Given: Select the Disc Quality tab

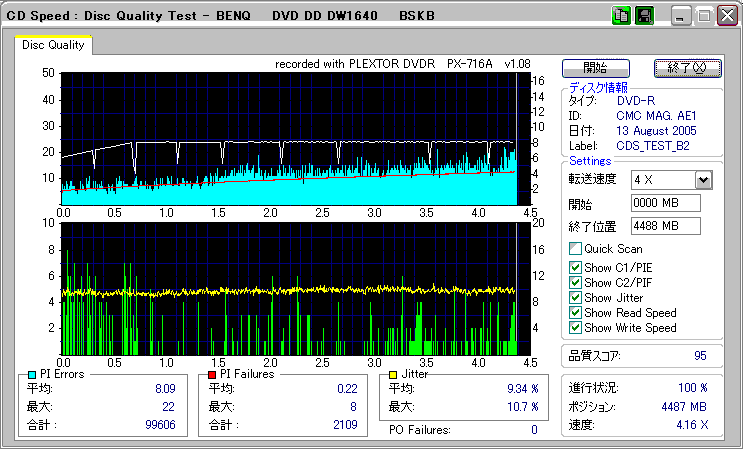Looking at the screenshot, I should click(54, 45).
